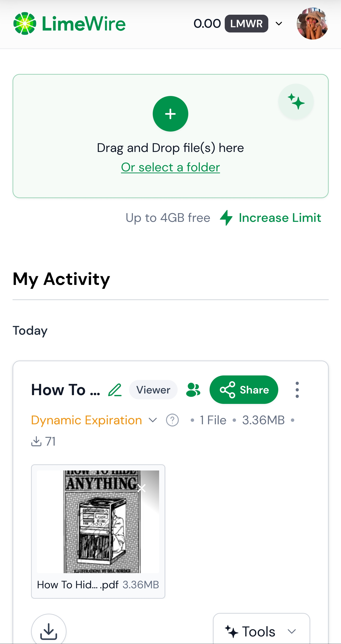
Task: Open the user profile avatar
Action: click(312, 24)
